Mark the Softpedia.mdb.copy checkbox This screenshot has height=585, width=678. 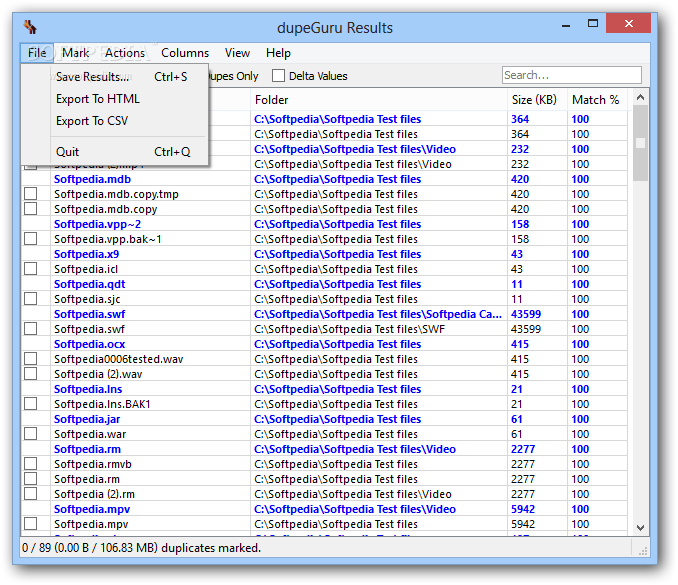click(30, 209)
